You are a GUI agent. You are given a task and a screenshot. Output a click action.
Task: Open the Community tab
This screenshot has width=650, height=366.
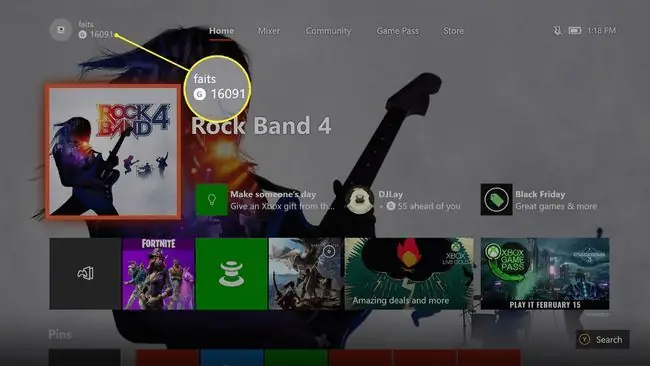(x=328, y=31)
